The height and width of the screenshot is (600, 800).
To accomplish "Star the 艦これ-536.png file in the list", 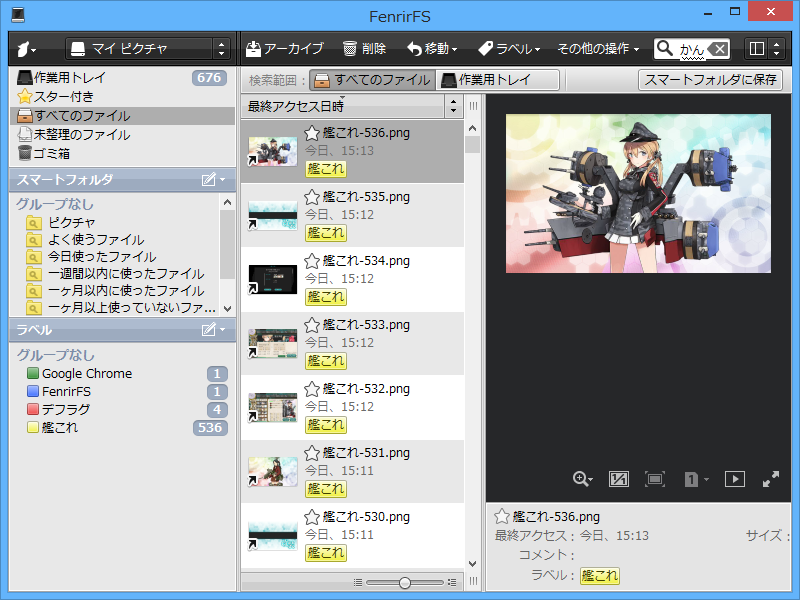I will coord(312,133).
